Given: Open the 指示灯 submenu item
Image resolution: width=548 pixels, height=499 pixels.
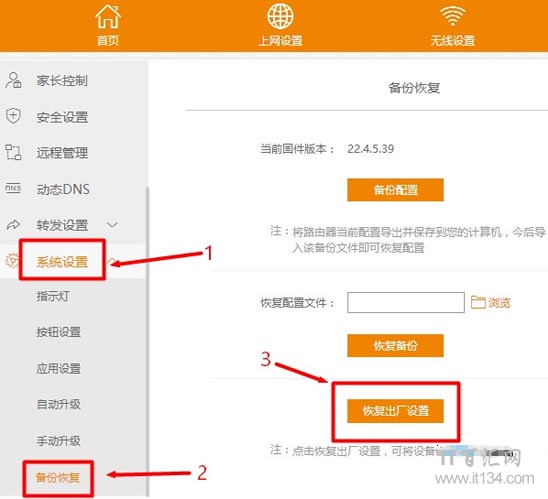Looking at the screenshot, I should pos(53,296).
